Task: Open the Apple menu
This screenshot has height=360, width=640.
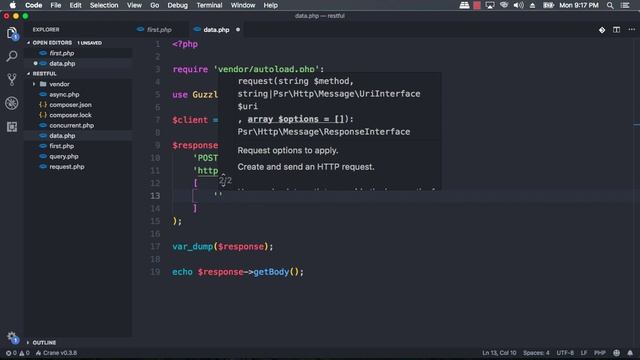Action: tap(13, 5)
